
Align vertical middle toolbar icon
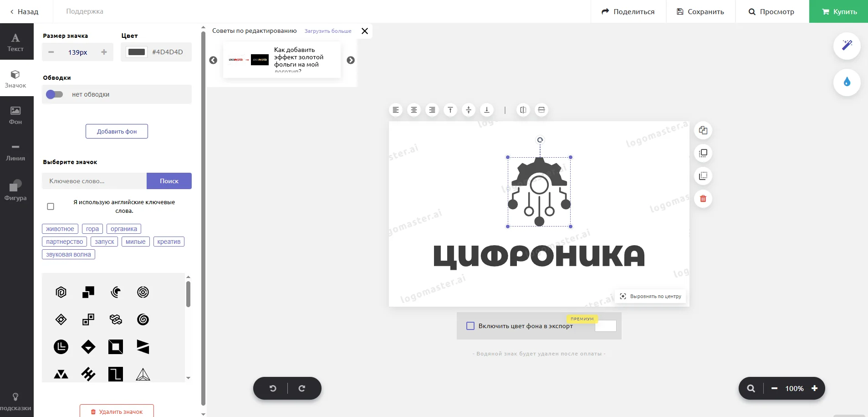click(x=469, y=110)
